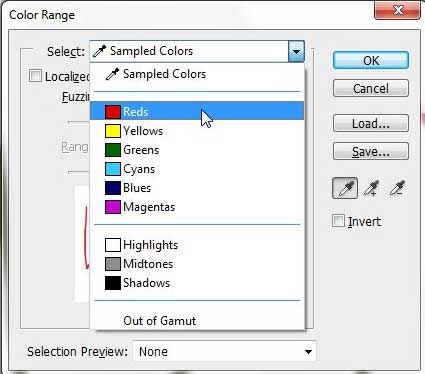Open the Selection Preview dropdown
The image size is (425, 374).
[224, 351]
